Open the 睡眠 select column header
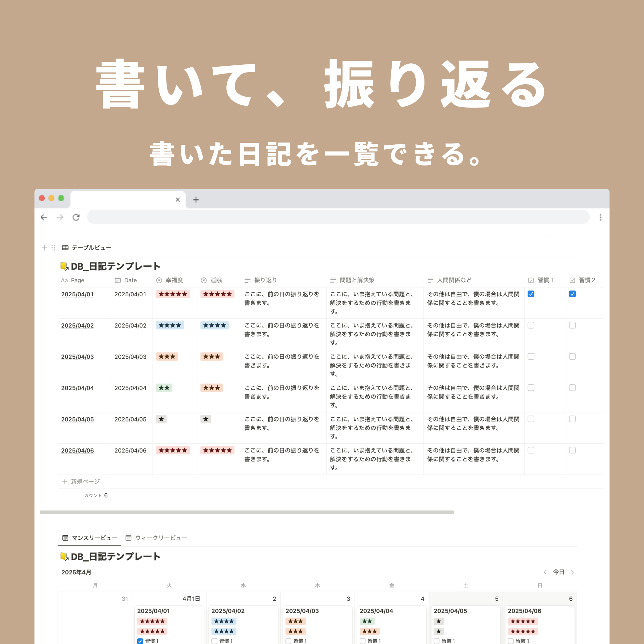 [215, 280]
